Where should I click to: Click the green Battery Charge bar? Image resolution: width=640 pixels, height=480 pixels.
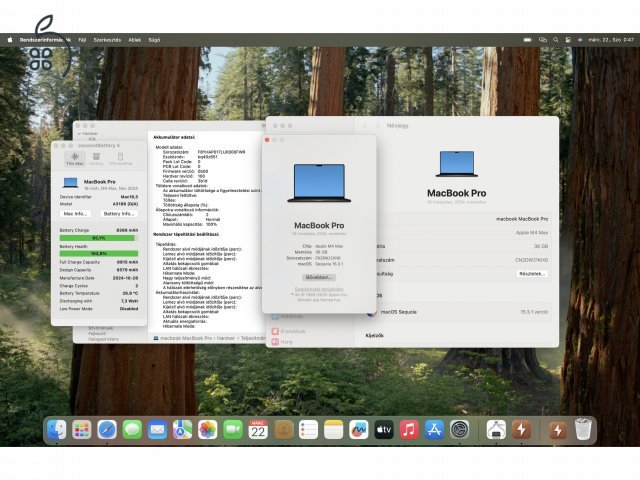coord(99,238)
